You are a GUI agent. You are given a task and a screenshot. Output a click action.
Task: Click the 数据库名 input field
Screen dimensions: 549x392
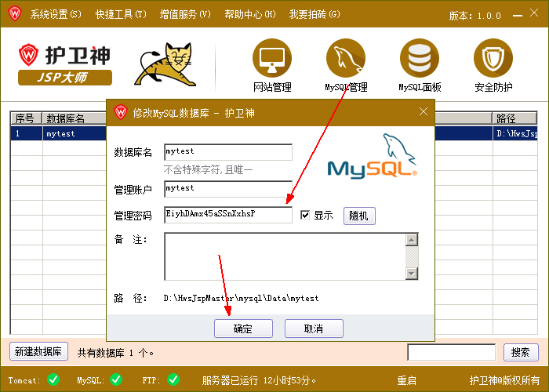click(228, 152)
